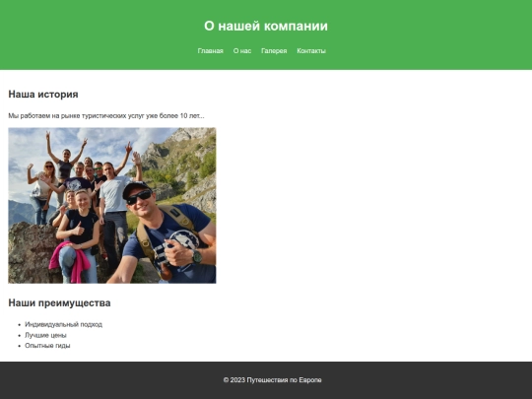
Task: Click the team photo in the mountains
Action: pos(112,205)
